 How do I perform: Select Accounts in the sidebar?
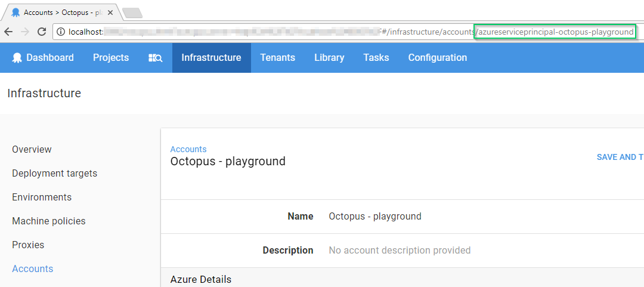[x=33, y=269]
